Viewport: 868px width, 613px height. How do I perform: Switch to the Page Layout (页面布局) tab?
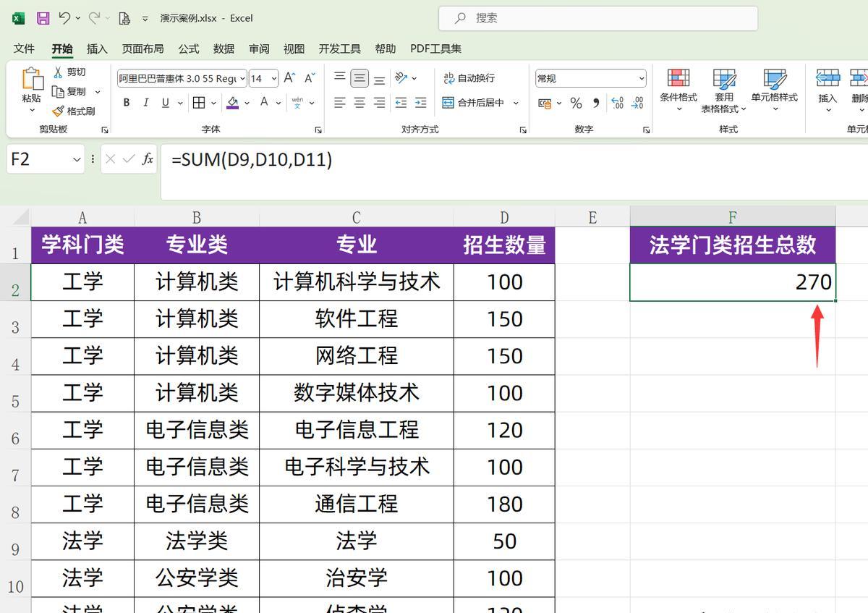click(x=142, y=48)
